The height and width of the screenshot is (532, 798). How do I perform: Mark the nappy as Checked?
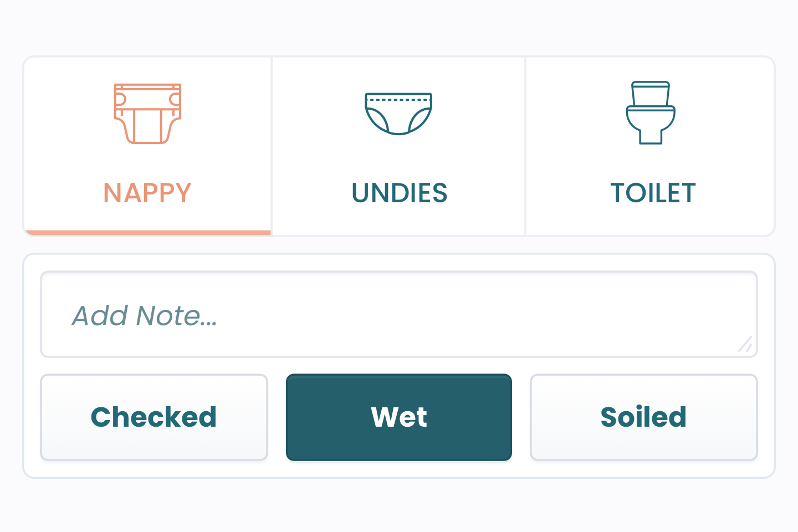[154, 417]
